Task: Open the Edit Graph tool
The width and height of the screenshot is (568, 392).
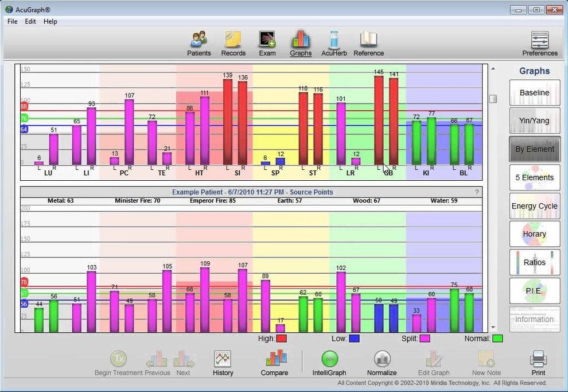Action: click(x=434, y=363)
